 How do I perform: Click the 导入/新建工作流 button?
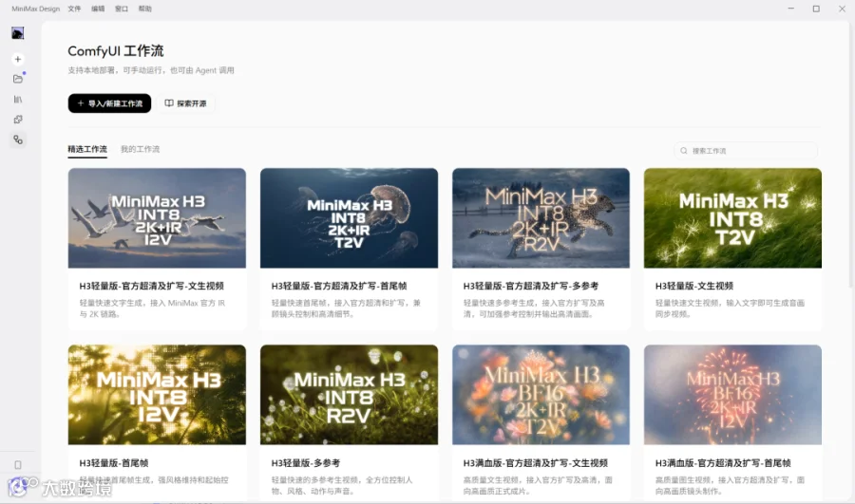coord(109,103)
